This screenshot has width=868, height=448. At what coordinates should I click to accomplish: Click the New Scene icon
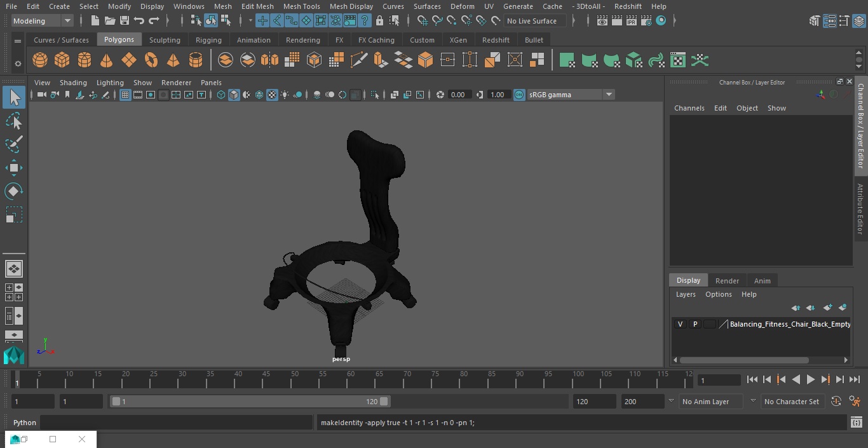[x=95, y=21]
